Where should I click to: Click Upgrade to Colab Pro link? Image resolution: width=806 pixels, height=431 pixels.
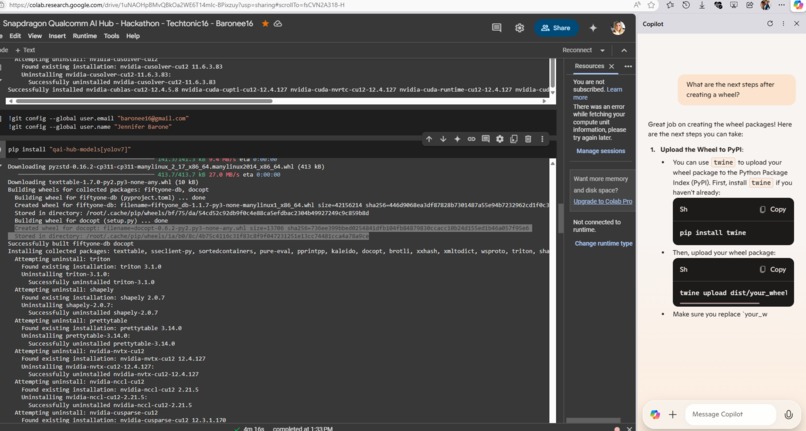pos(603,202)
